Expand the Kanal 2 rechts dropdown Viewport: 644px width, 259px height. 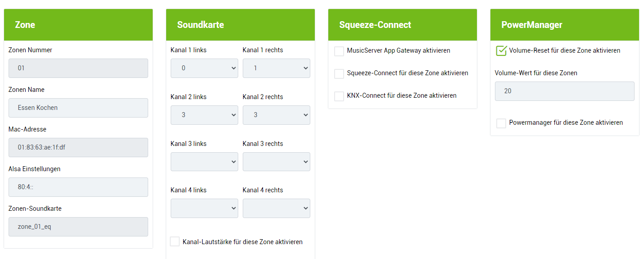[x=276, y=115]
